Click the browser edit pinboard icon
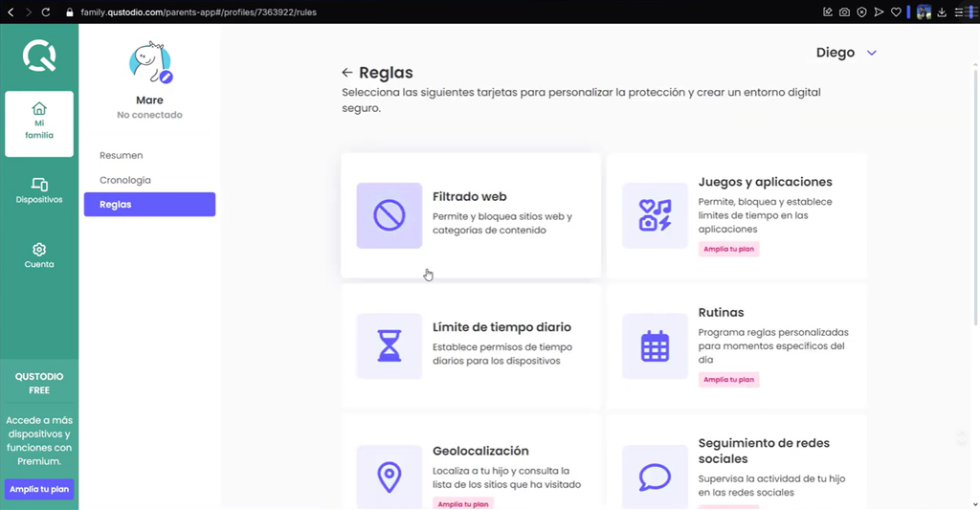 828,11
